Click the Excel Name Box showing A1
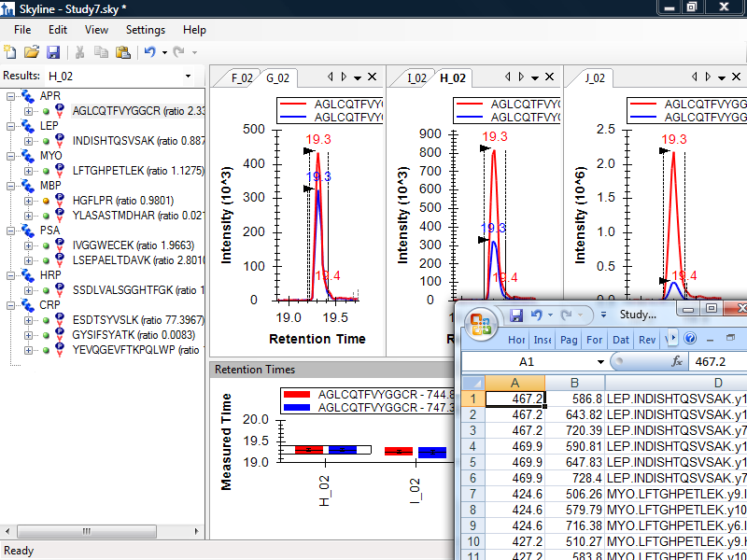The image size is (747, 560). pyautogui.click(x=529, y=362)
